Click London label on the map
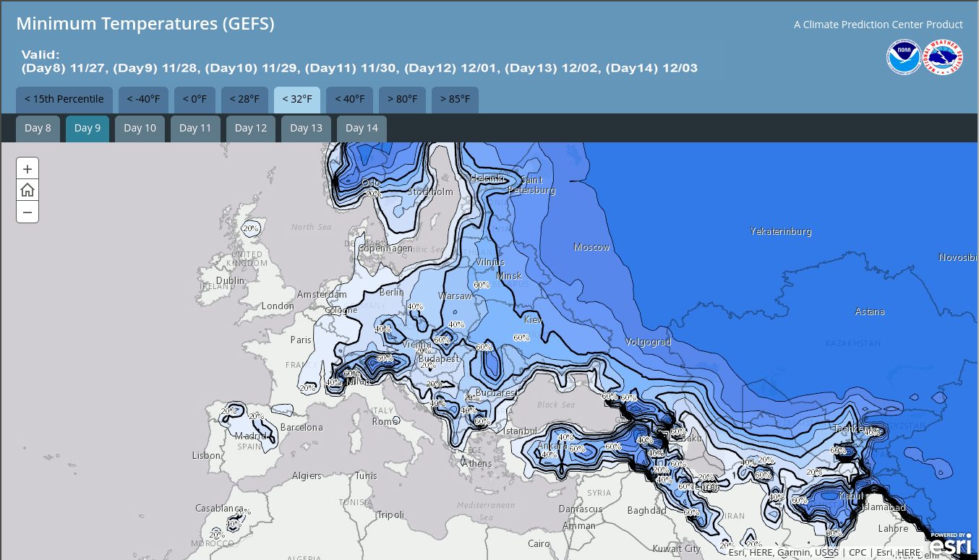The height and width of the screenshot is (560, 979). [278, 306]
